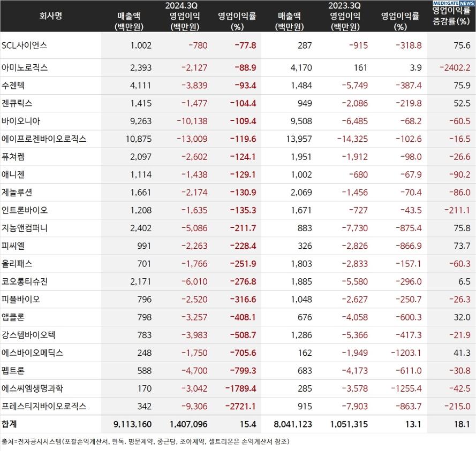Select 아미노로직스 2023 revenue '4,170'
The width and height of the screenshot is (476, 451).
[301, 67]
